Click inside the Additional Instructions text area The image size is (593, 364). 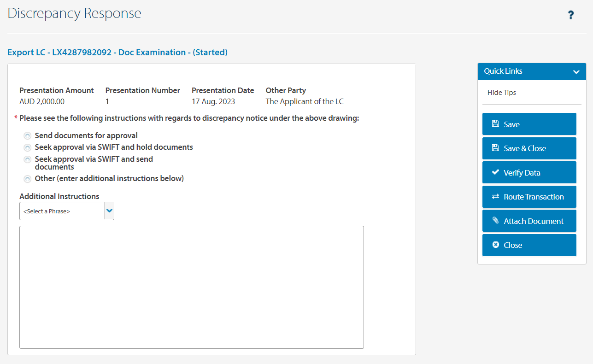(x=191, y=287)
